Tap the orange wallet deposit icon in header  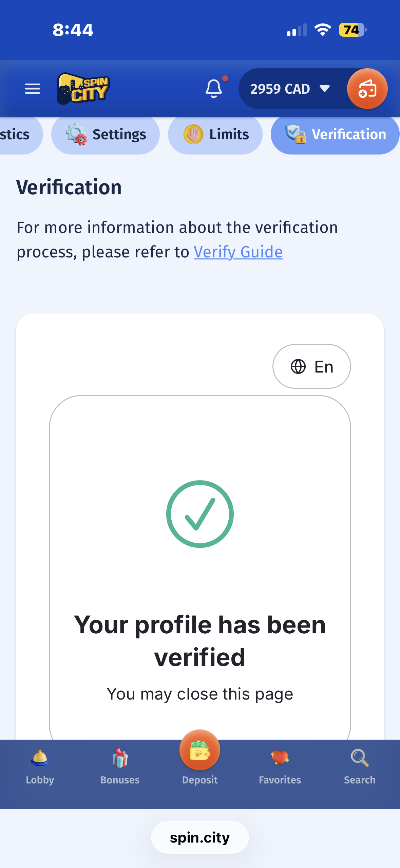367,89
